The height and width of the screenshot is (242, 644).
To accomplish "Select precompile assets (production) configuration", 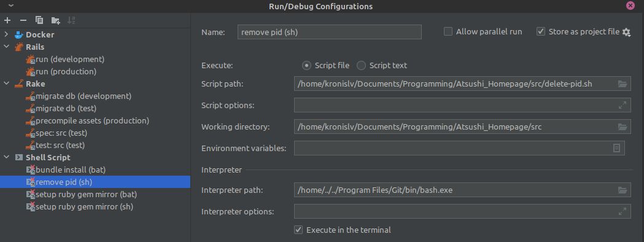I will coord(93,121).
